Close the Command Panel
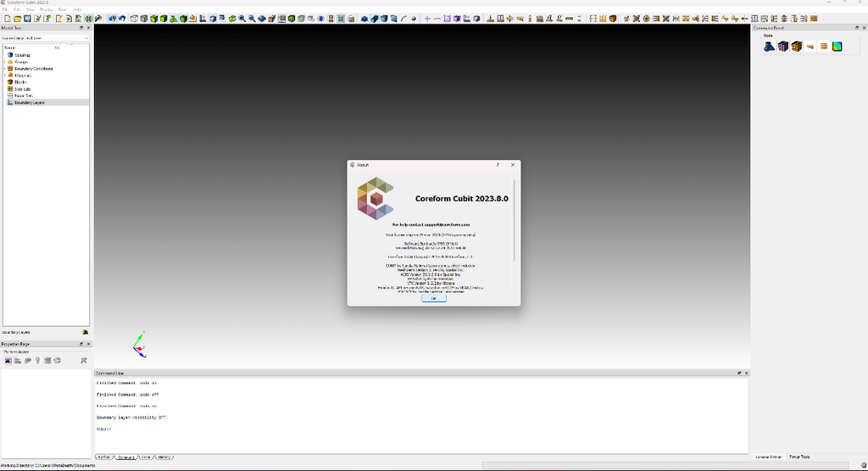 click(864, 28)
